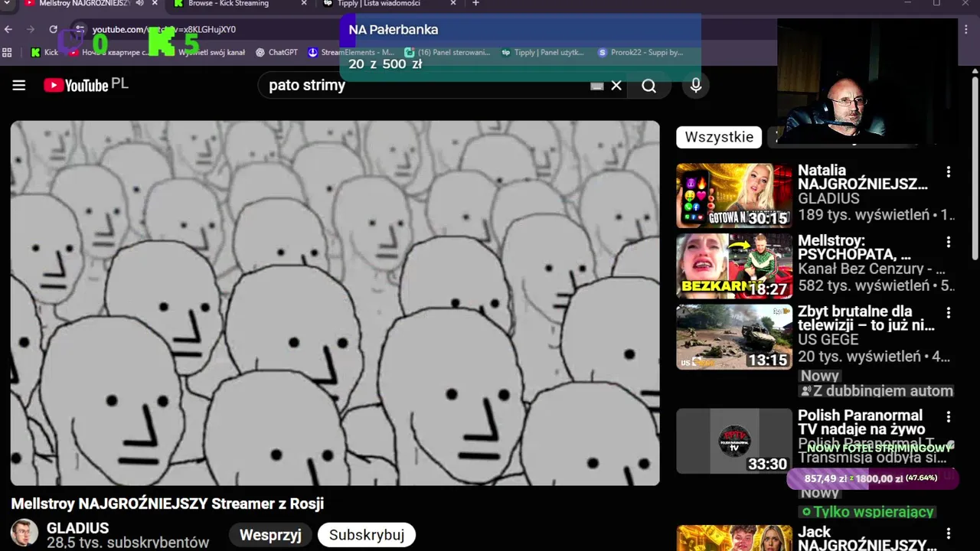Open the on-screen keyboard in search box
Screen dimensions: 980x551
pyautogui.click(x=597, y=86)
